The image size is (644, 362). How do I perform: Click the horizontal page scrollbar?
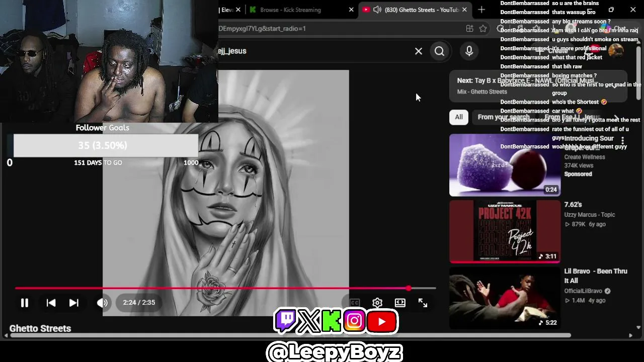pos(290,335)
